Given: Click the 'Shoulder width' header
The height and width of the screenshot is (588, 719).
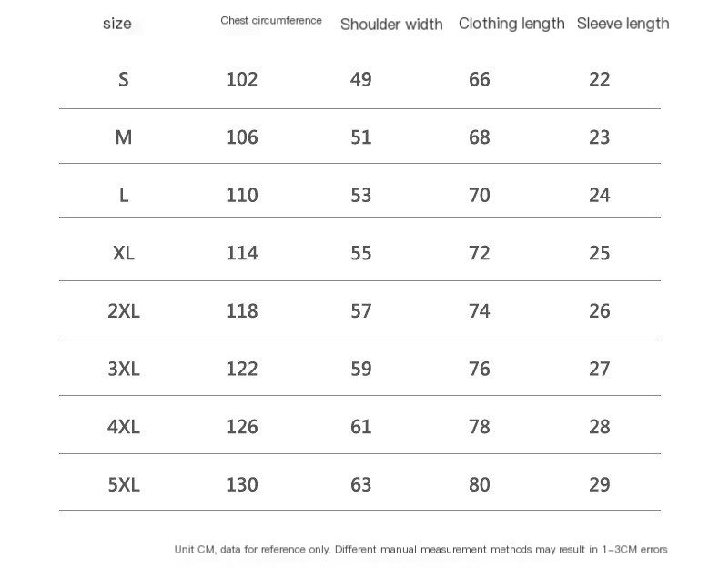Looking at the screenshot, I should point(391,24).
